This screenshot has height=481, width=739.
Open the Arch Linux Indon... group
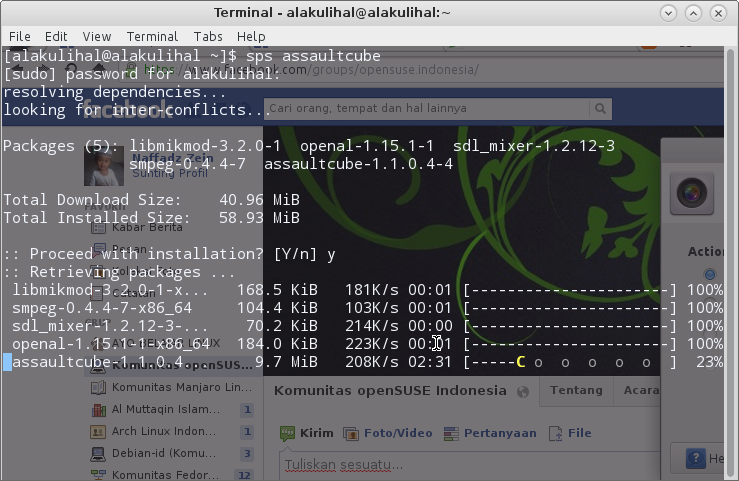pyautogui.click(x=164, y=432)
